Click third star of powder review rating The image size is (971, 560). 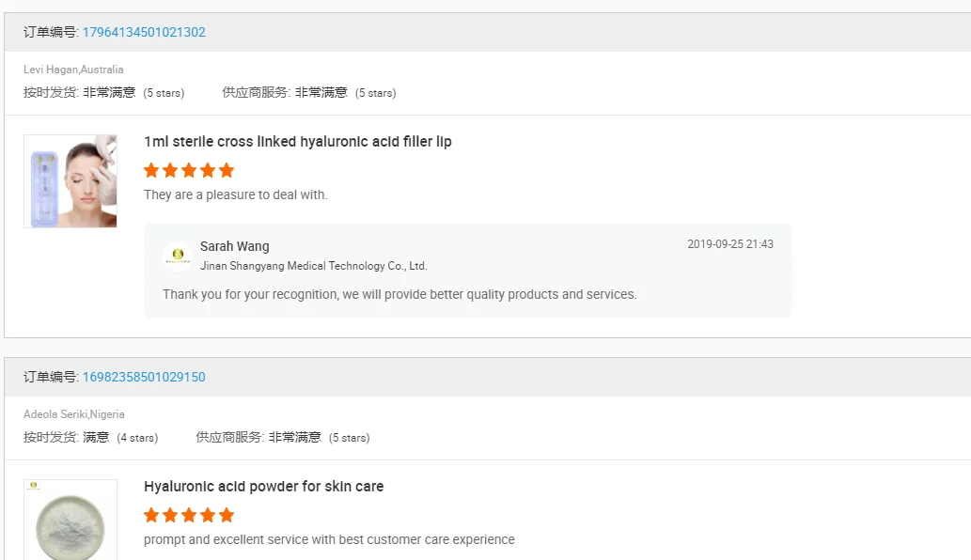click(x=189, y=515)
